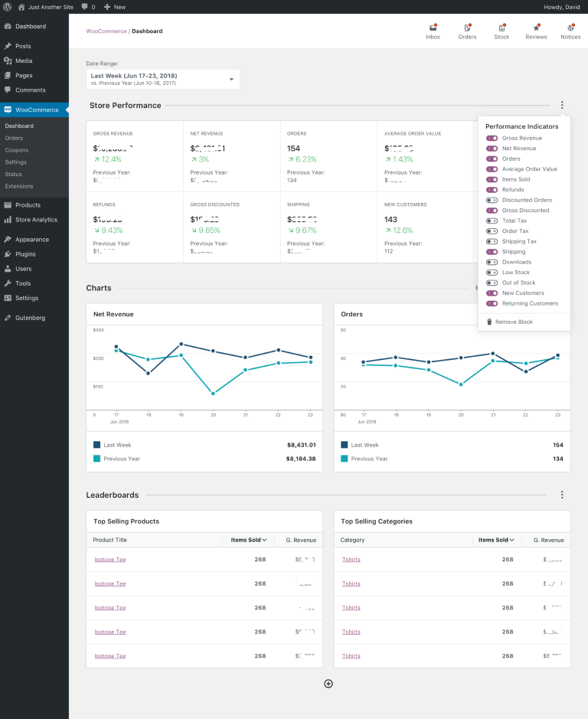
Task: Click the New Customers card showing 143
Action: pyautogui.click(x=425, y=227)
